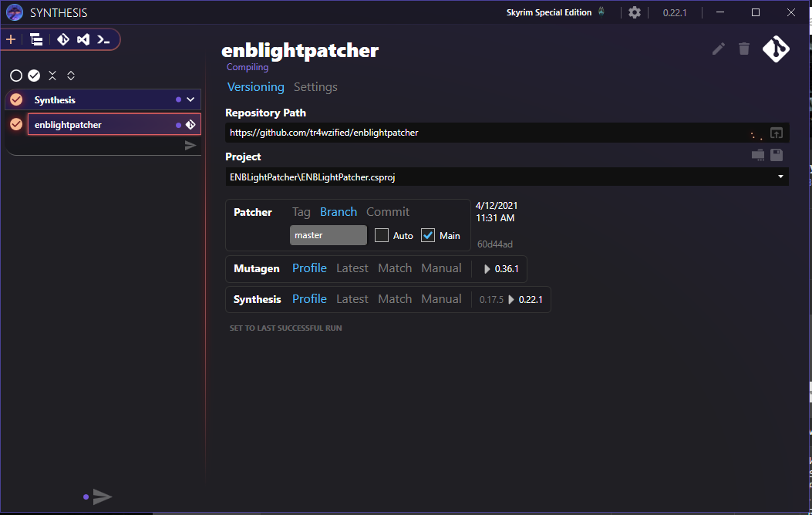Select the enblightpatcher list row
Viewport: 812px width, 515px height.
coord(114,125)
